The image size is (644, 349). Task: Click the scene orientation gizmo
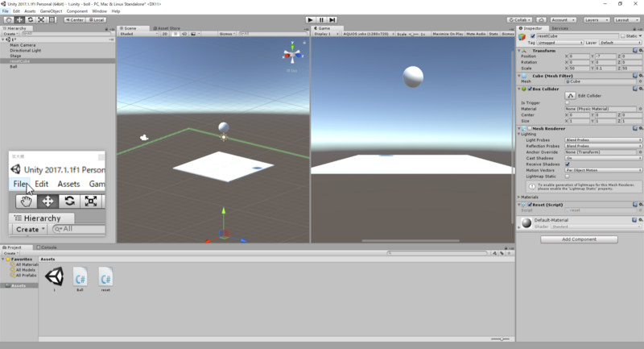click(292, 53)
